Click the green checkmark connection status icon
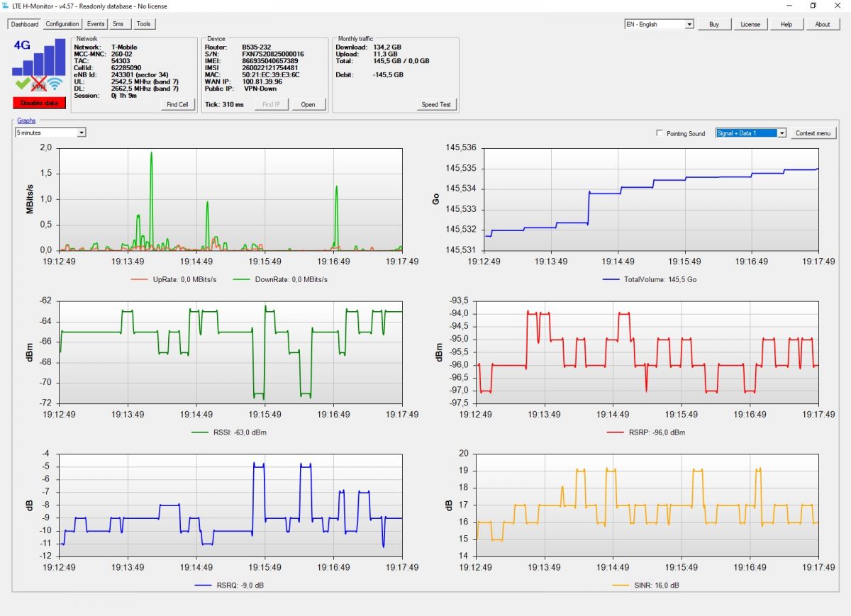The height and width of the screenshot is (616, 851). point(23,84)
